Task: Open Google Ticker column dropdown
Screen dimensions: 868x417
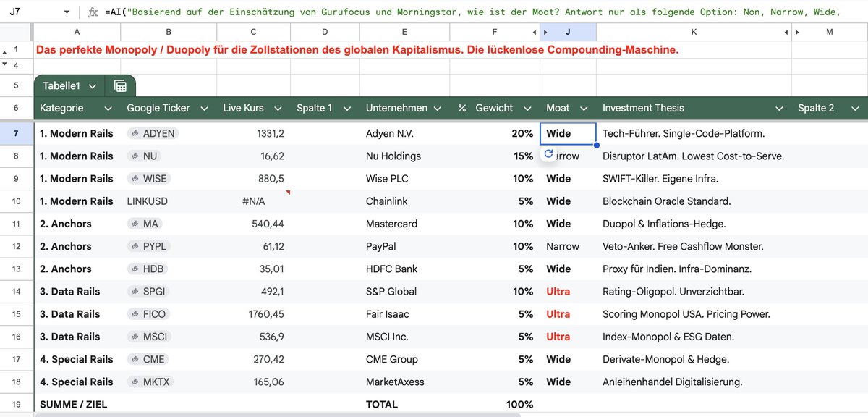Action: 205,108
